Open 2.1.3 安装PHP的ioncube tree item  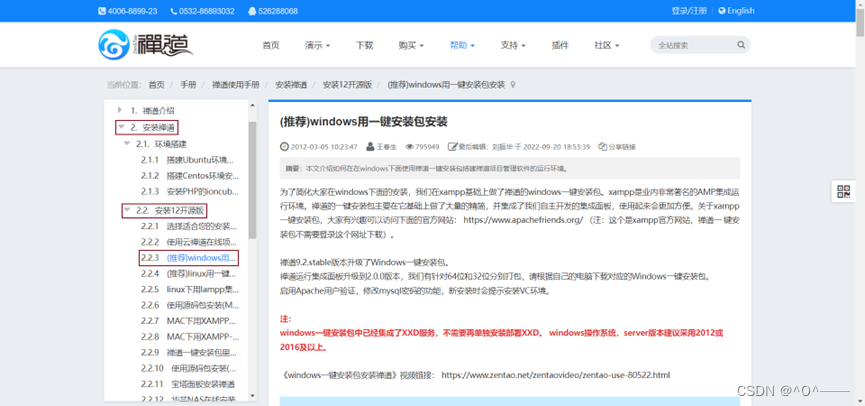pyautogui.click(x=189, y=192)
